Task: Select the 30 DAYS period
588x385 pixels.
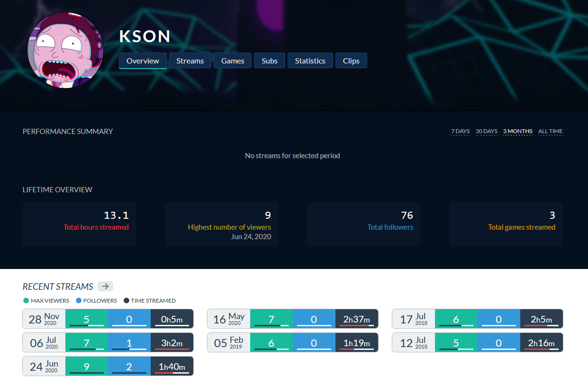Action: click(x=487, y=131)
